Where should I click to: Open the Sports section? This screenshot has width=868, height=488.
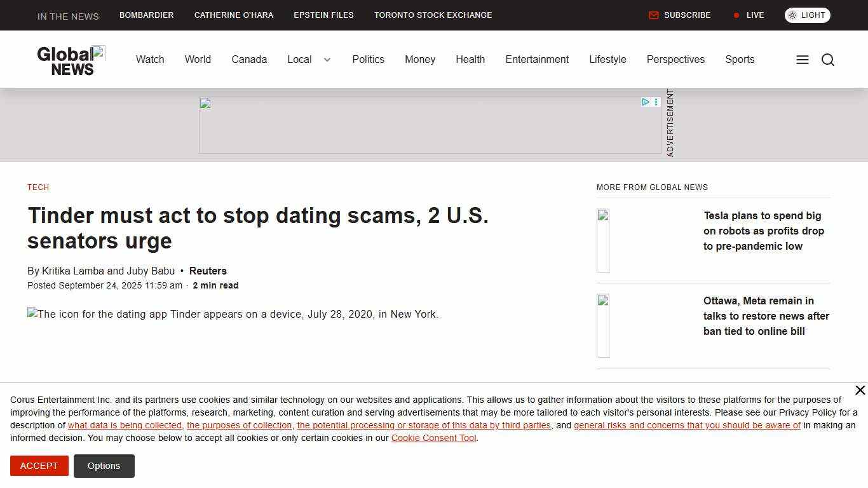tap(740, 59)
